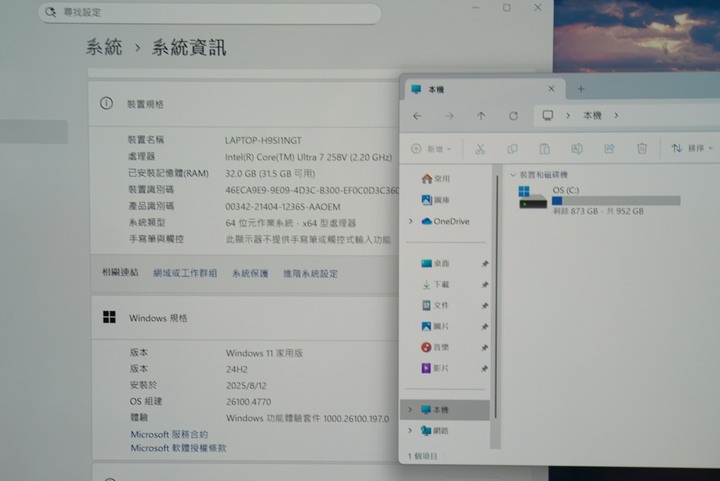
Task: Click the search magnifier icon in Settings
Action: pos(51,12)
